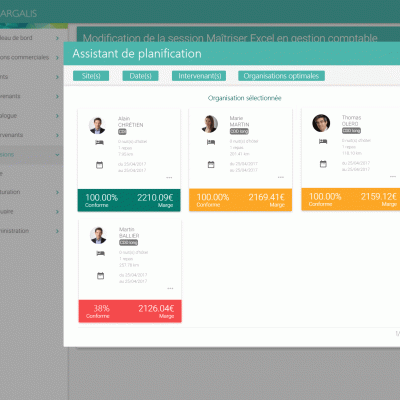Open the more options dots on Alain Chrétien's card
This screenshot has height=400, width=400.
[169, 178]
